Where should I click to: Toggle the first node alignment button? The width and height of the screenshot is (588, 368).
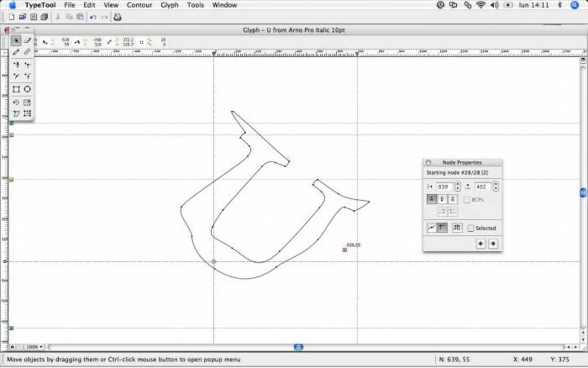(x=432, y=199)
